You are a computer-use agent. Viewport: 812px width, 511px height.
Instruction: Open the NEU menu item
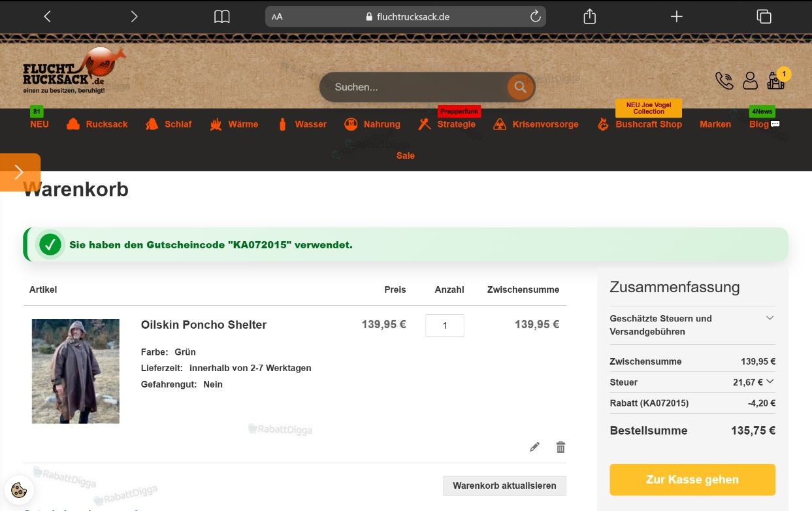(x=39, y=124)
